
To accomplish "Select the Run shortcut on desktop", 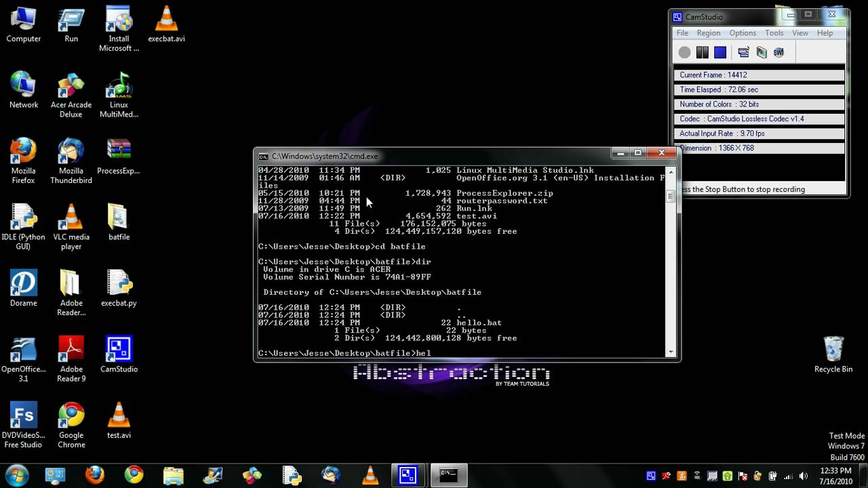I will (71, 24).
